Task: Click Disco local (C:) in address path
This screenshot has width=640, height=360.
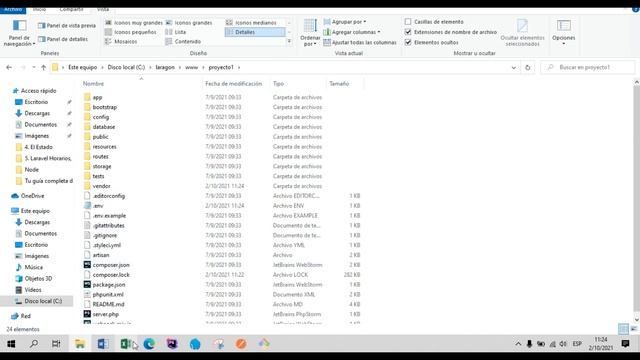Action: (126, 67)
